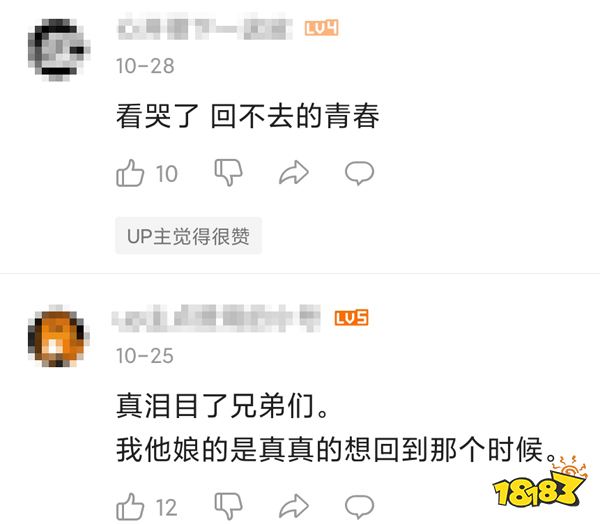Screen dimensions: 600x524
Task: Click the like count 10
Action: [x=167, y=174]
